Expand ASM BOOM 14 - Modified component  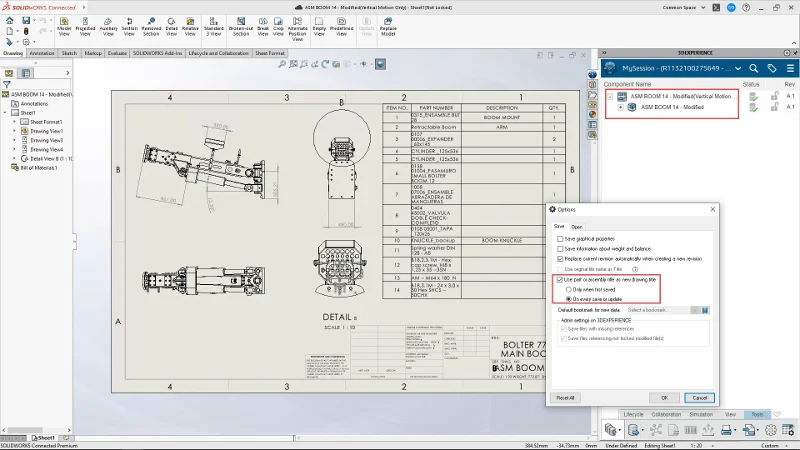point(620,107)
